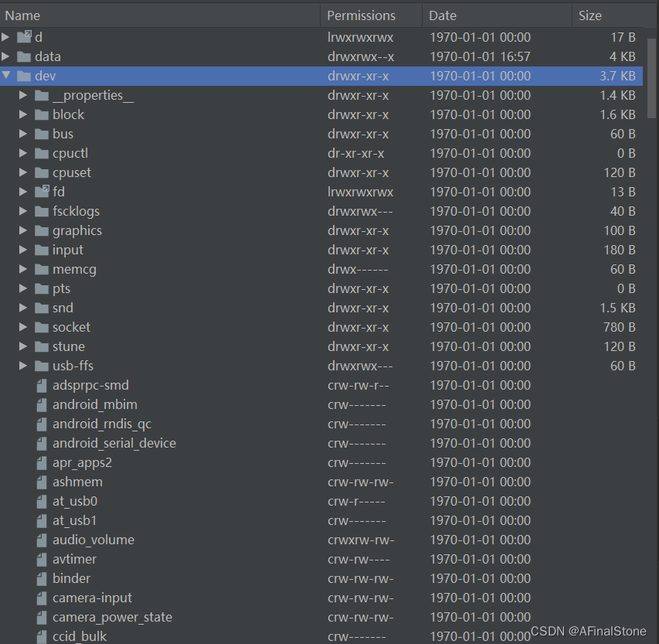Click the d symlink folder icon
The image size is (659, 644).
[x=24, y=37]
